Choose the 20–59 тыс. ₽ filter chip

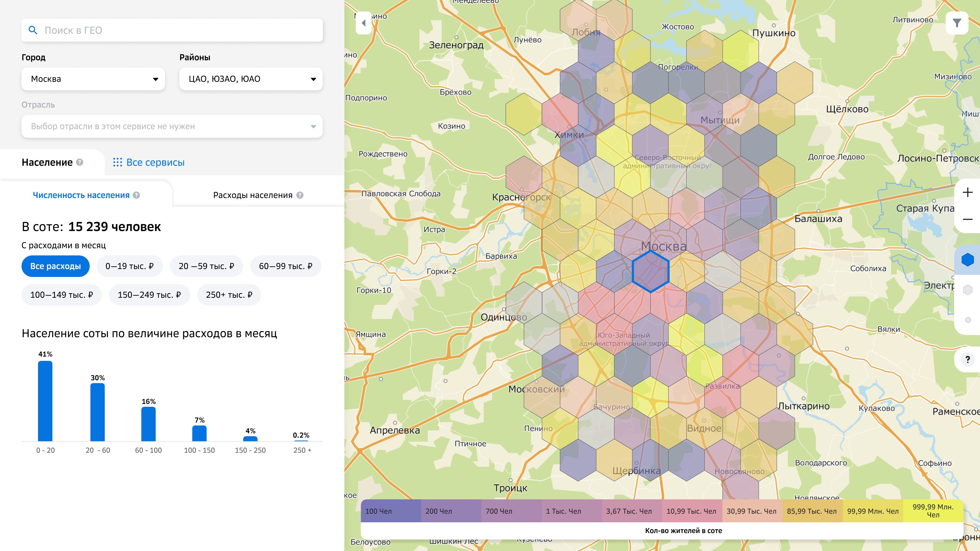207,266
